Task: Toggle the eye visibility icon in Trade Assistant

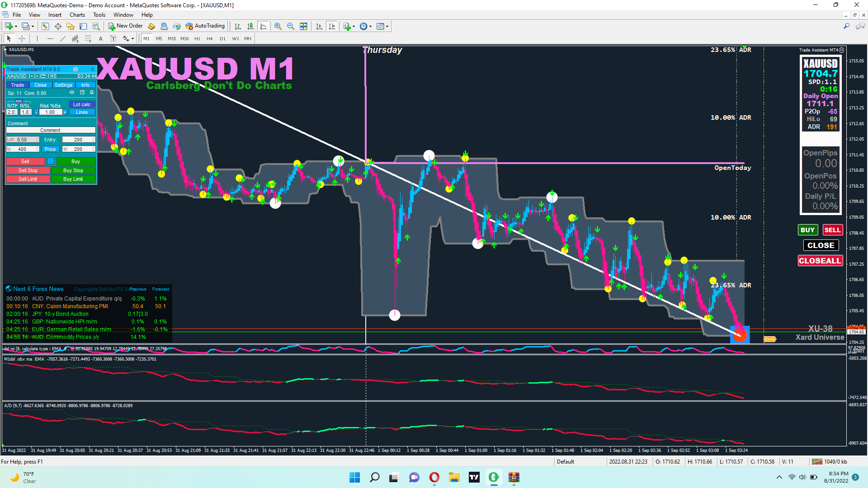Action: [x=71, y=93]
